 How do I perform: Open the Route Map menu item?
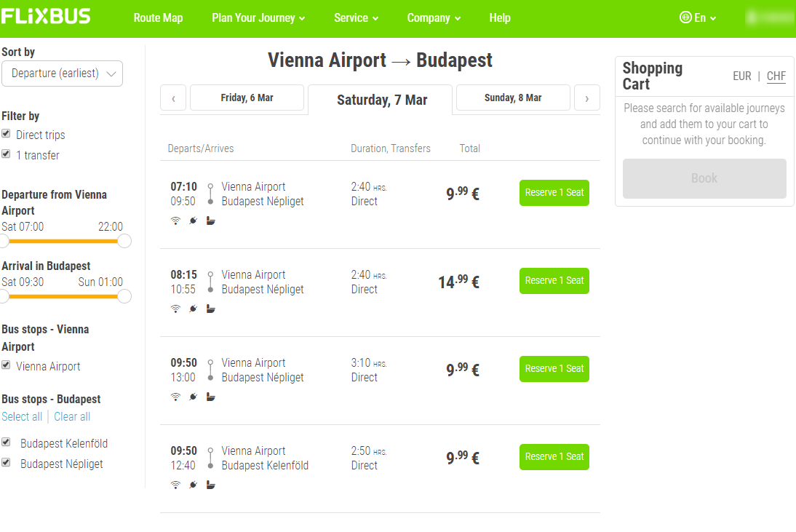click(x=158, y=17)
